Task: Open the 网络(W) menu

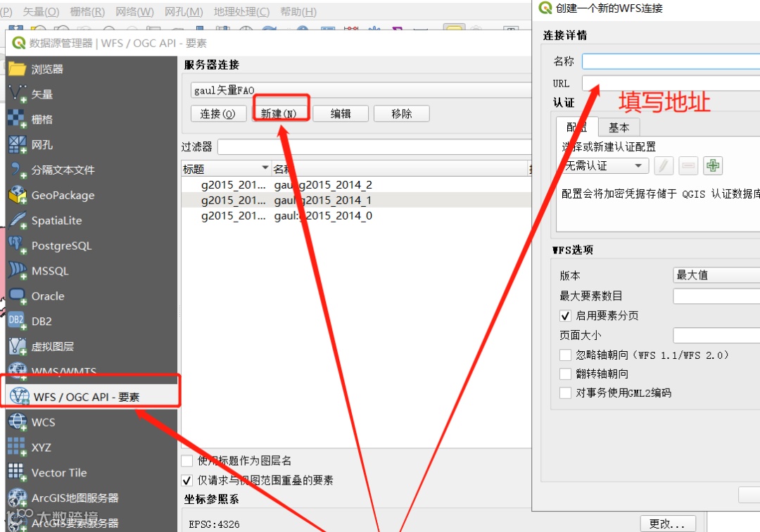Action: coord(134,12)
